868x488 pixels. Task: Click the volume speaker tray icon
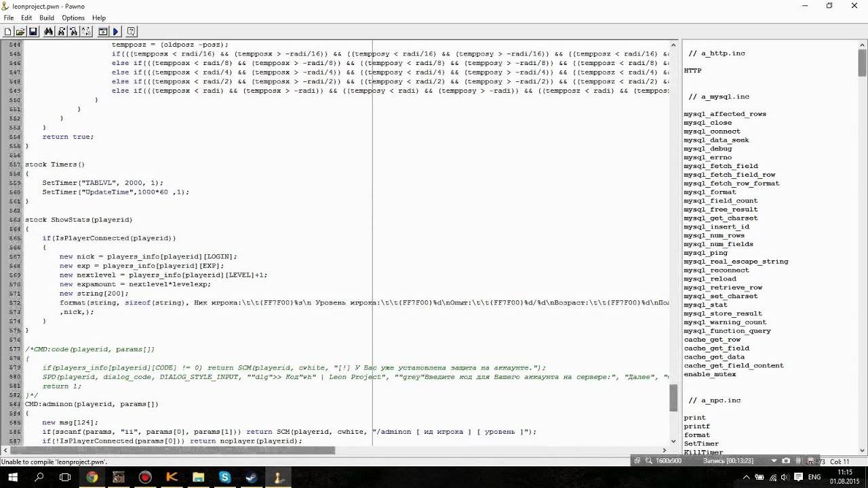786,477
